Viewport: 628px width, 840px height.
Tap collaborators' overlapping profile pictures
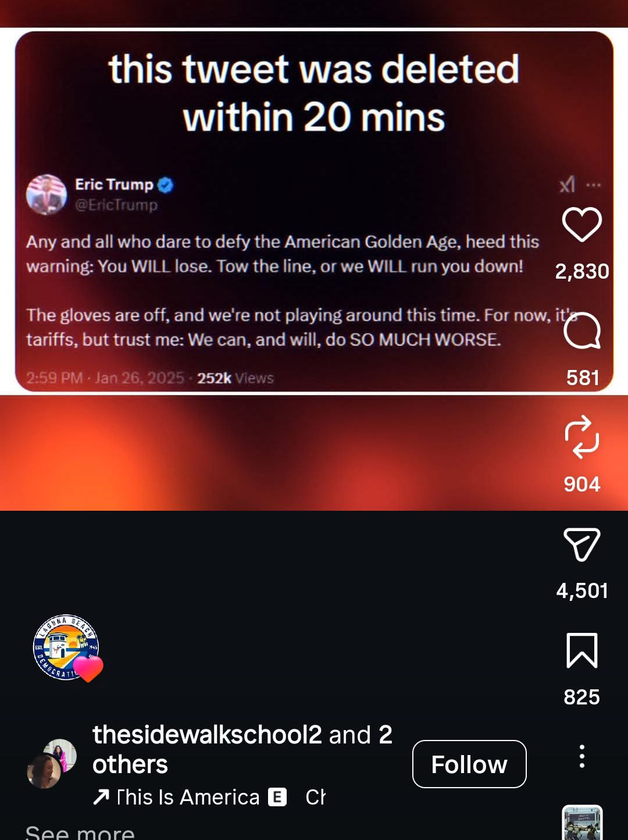[52, 764]
